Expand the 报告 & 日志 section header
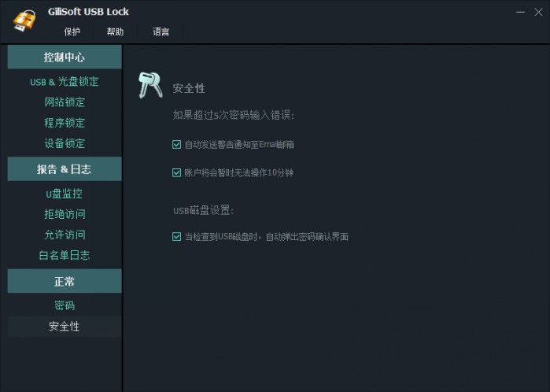The width and height of the screenshot is (550, 392). [65, 169]
